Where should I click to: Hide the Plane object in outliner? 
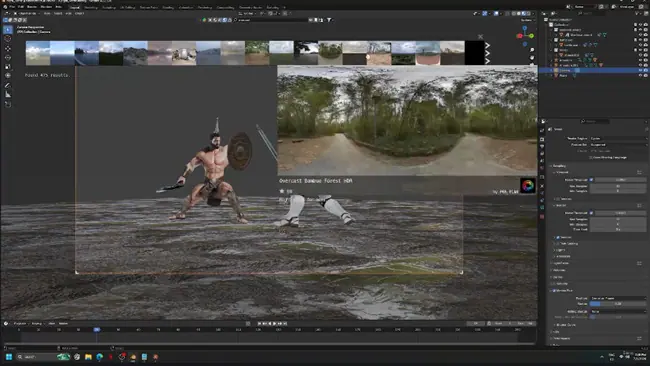[x=640, y=76]
